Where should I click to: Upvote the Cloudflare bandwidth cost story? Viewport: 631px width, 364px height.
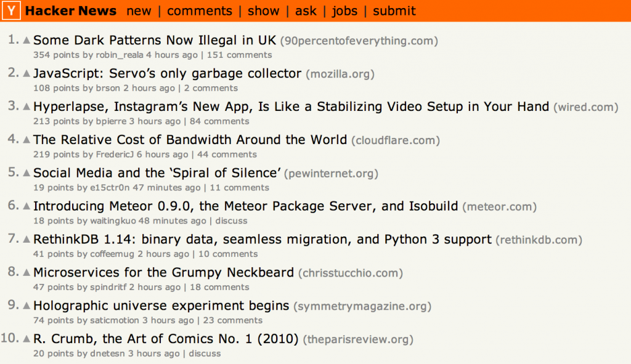(26, 139)
